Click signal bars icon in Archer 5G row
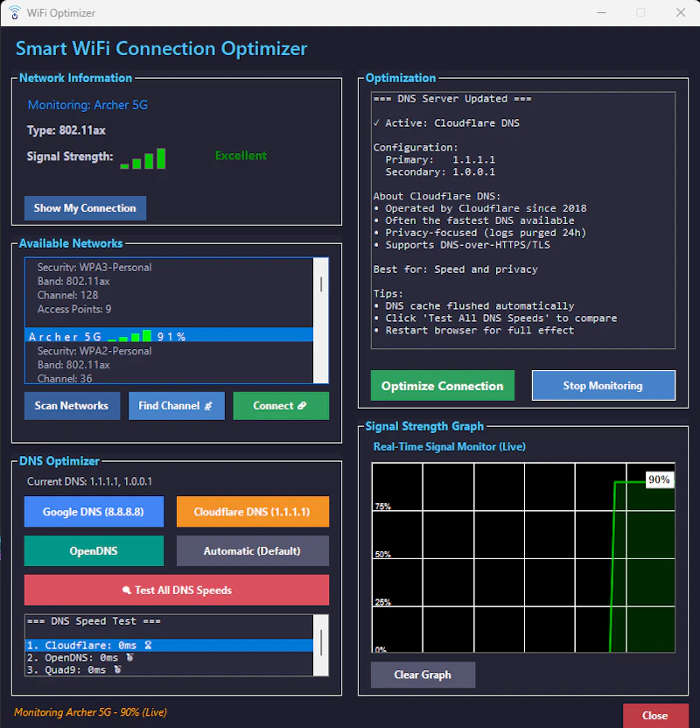700x728 pixels. point(129,336)
